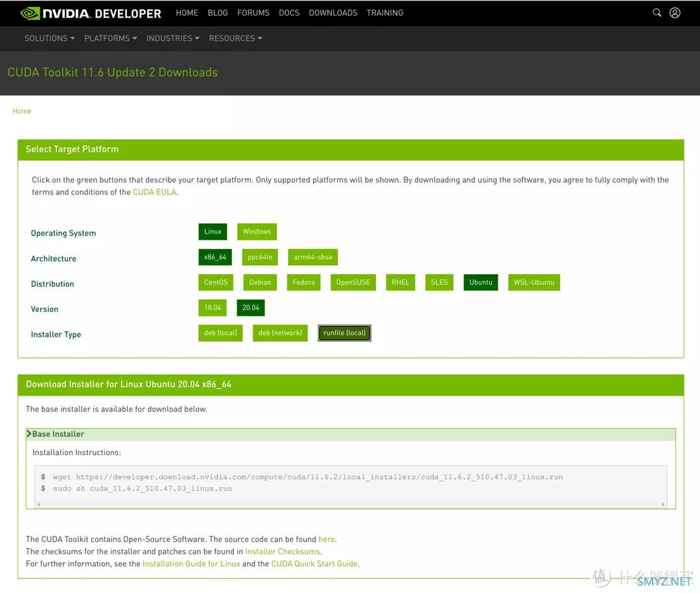The height and width of the screenshot is (594, 700).
Task: Click the code box left scroll arrow
Action: click(x=39, y=505)
